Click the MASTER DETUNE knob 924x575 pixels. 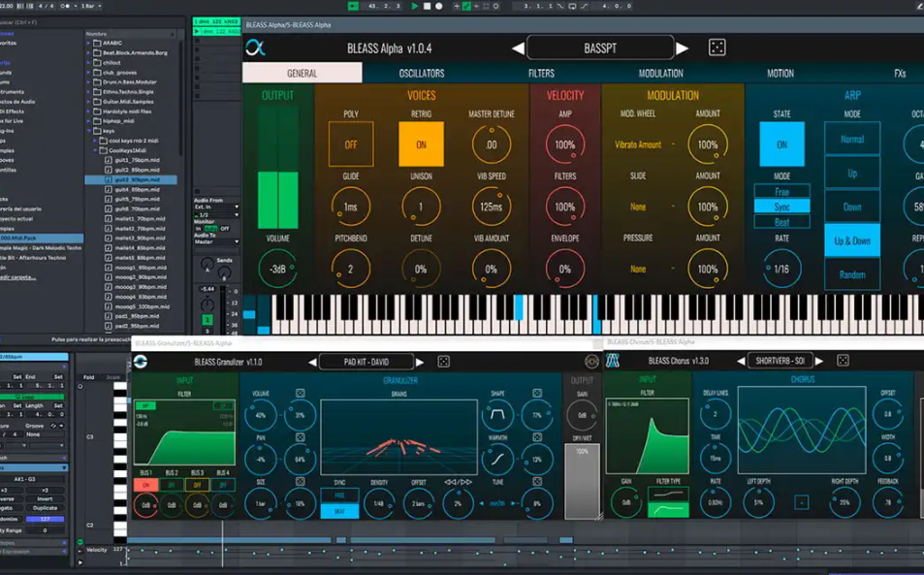492,144
